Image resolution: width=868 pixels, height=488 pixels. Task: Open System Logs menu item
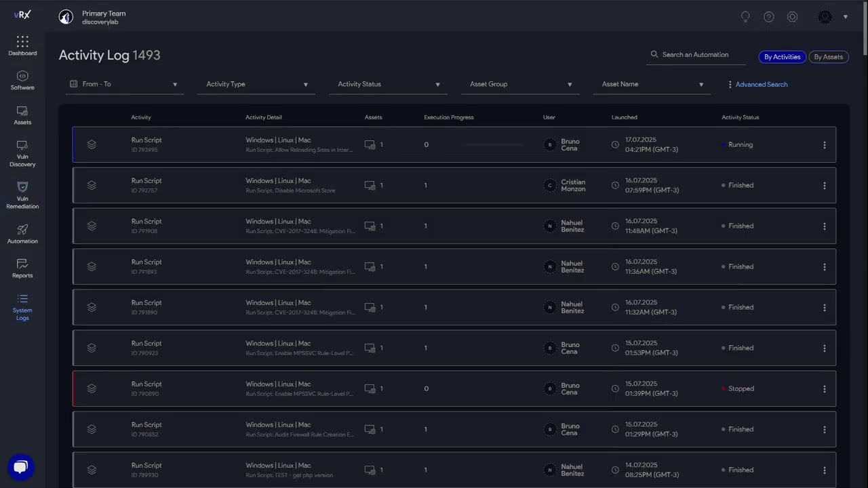[22, 306]
